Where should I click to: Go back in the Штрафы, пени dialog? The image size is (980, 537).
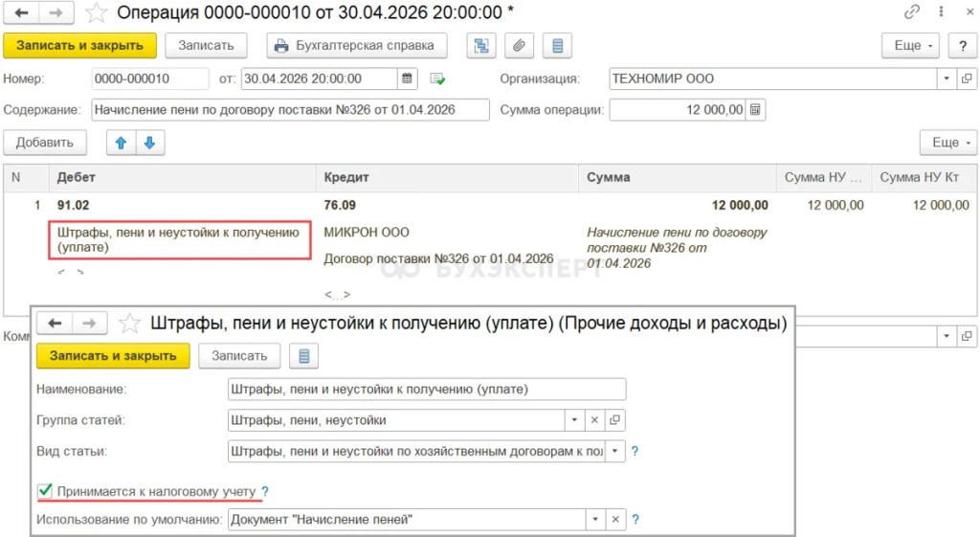(55, 324)
